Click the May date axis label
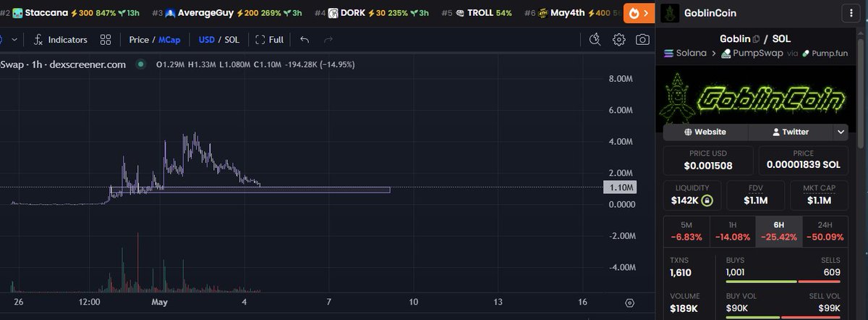This screenshot has height=320, width=868. pyautogui.click(x=160, y=301)
